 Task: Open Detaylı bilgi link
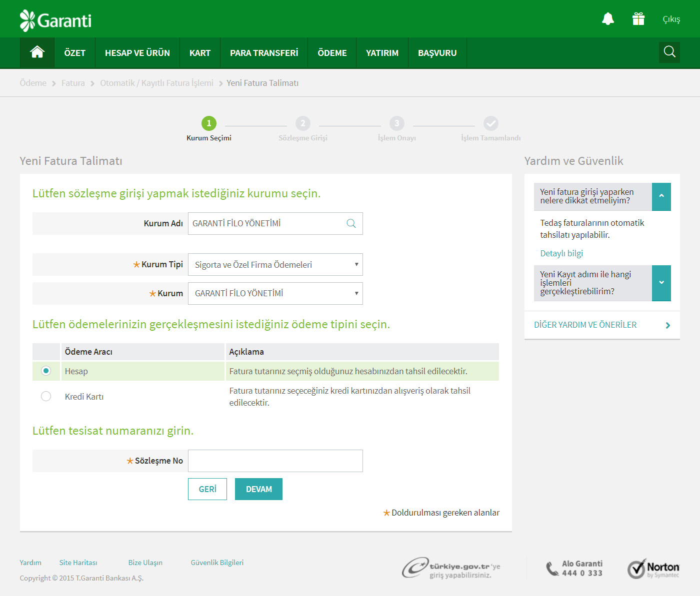pyautogui.click(x=561, y=253)
